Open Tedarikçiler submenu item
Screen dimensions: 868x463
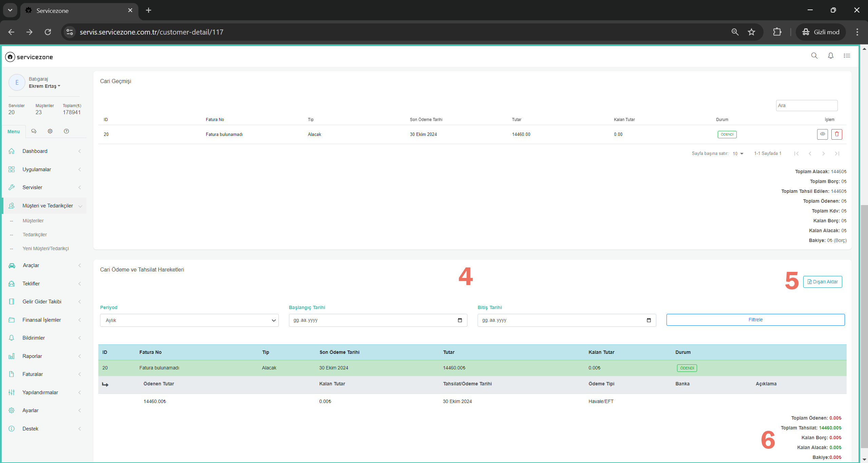[35, 235]
